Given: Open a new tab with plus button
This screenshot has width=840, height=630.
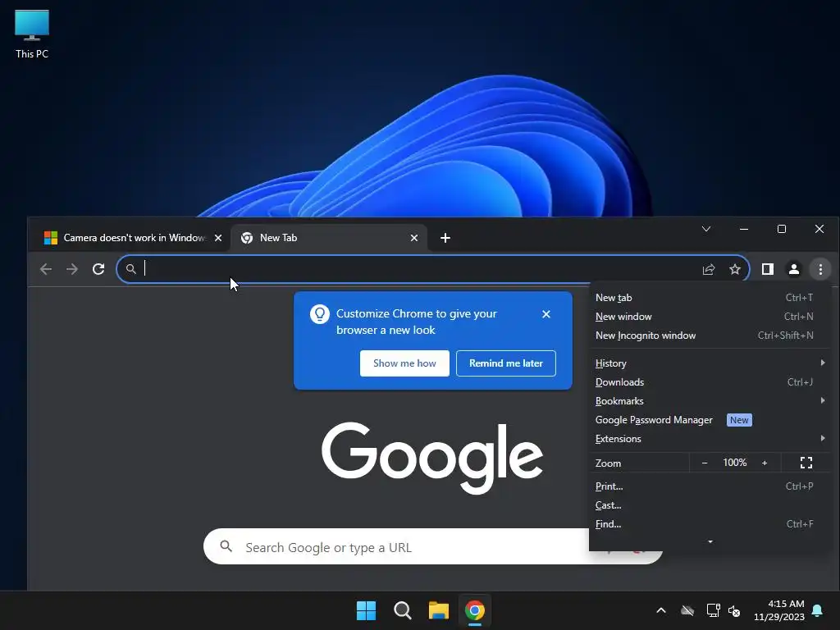Looking at the screenshot, I should pos(445,238).
